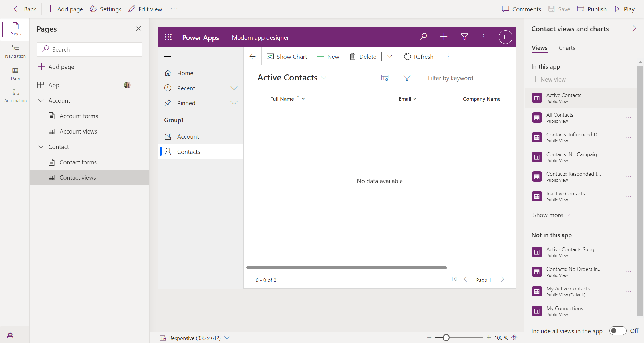Click the Pages panel icon in sidebar
The height and width of the screenshot is (343, 644).
click(x=15, y=29)
